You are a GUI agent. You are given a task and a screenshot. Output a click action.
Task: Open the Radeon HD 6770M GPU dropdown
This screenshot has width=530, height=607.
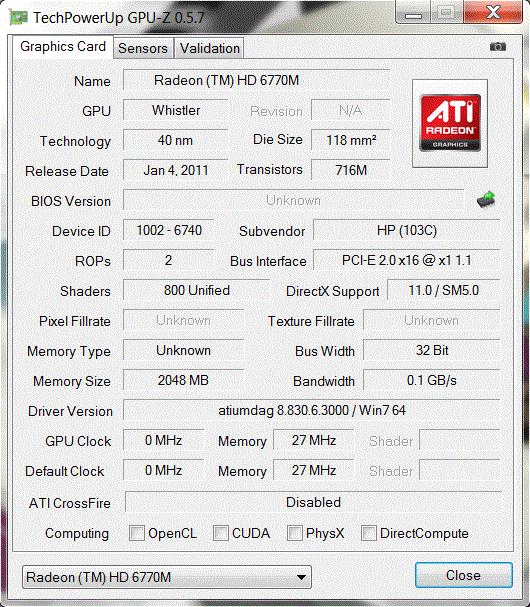[167, 577]
